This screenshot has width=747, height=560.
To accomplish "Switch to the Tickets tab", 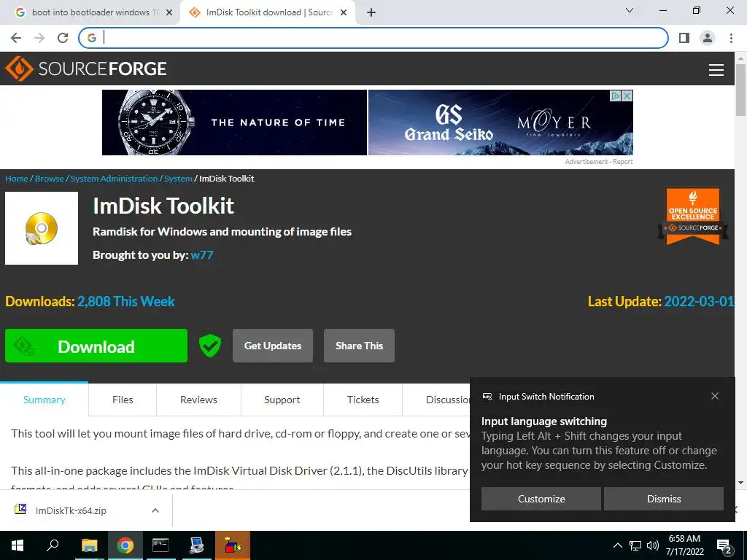I will coord(363,400).
